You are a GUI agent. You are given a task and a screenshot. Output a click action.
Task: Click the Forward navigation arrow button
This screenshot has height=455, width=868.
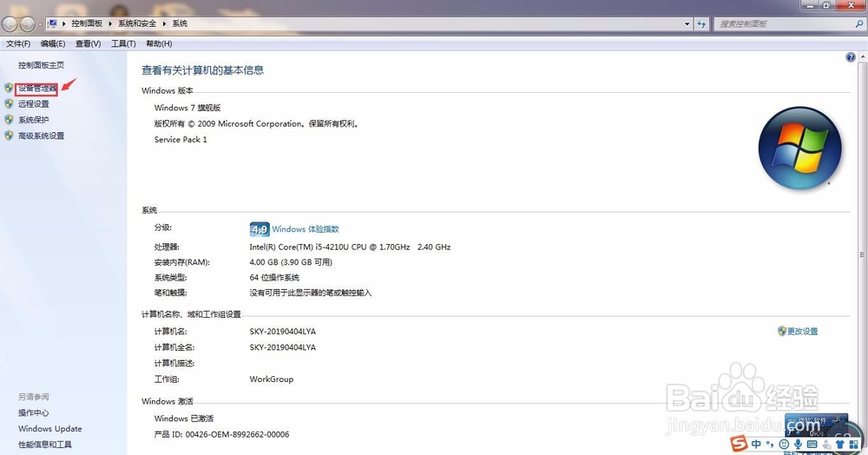point(28,23)
